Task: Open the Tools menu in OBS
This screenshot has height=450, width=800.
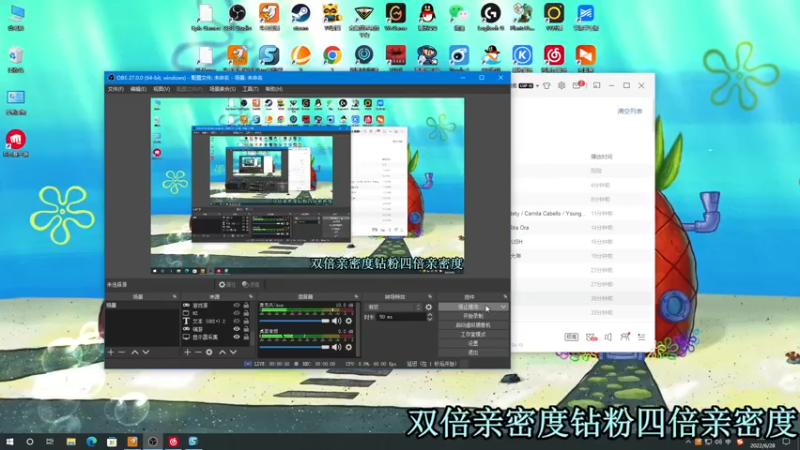Action: 251,89
